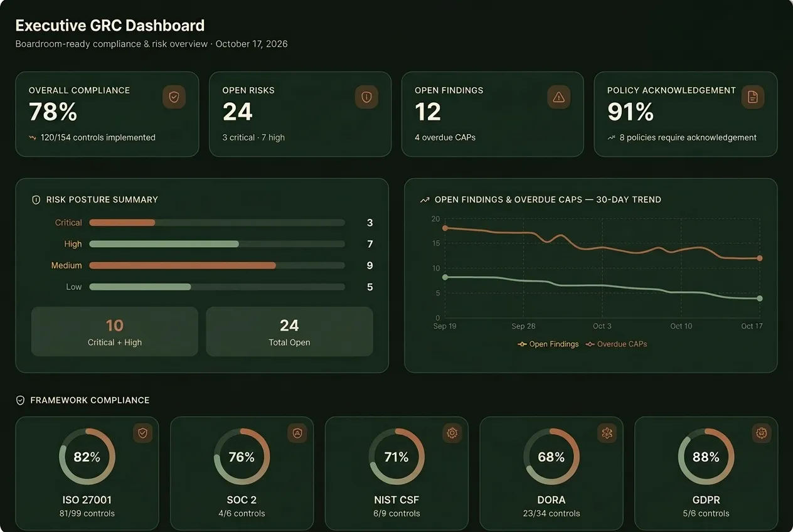Click the shield icon next to Framework Compliance heading
Image resolution: width=793 pixels, height=532 pixels.
[20, 400]
